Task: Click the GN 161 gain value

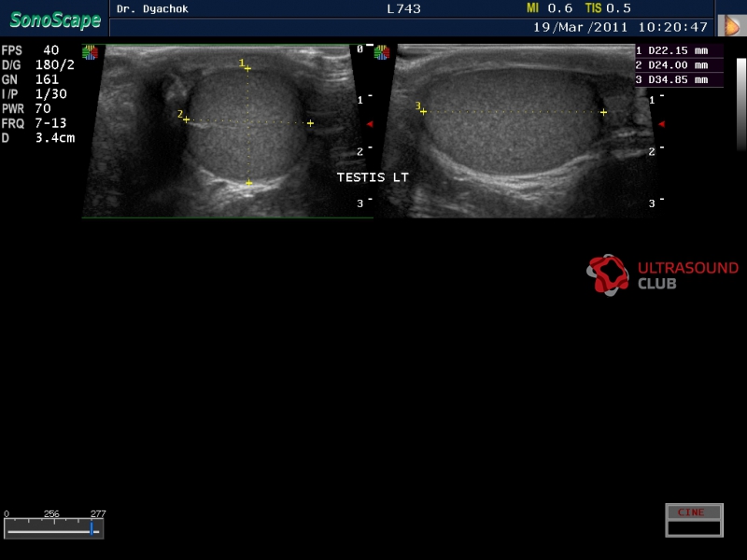Action: click(30, 79)
